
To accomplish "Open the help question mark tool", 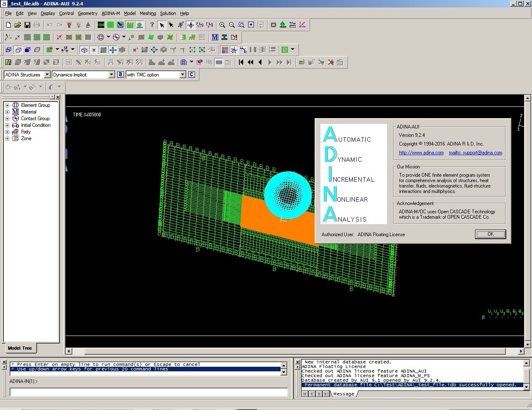I will [x=152, y=25].
